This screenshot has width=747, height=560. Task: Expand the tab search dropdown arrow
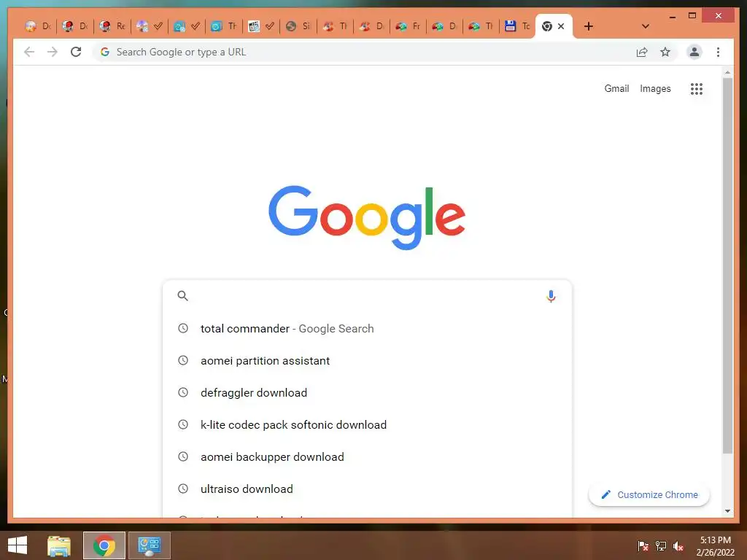[x=646, y=26]
